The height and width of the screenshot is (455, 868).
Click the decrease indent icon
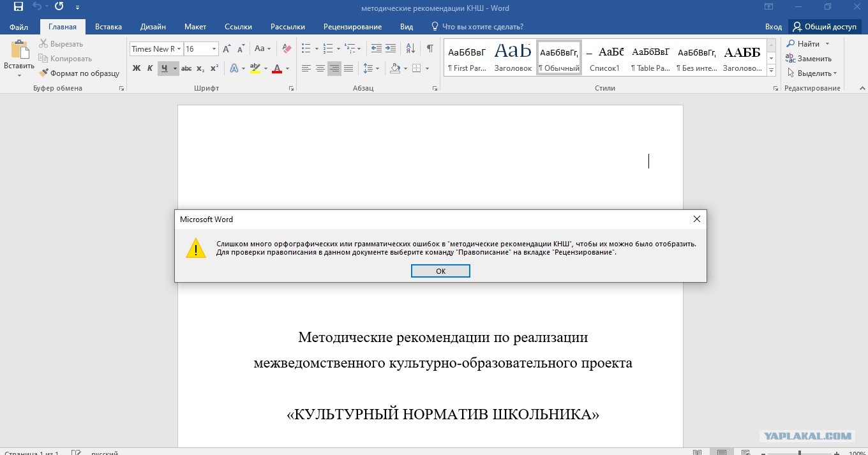tap(377, 49)
